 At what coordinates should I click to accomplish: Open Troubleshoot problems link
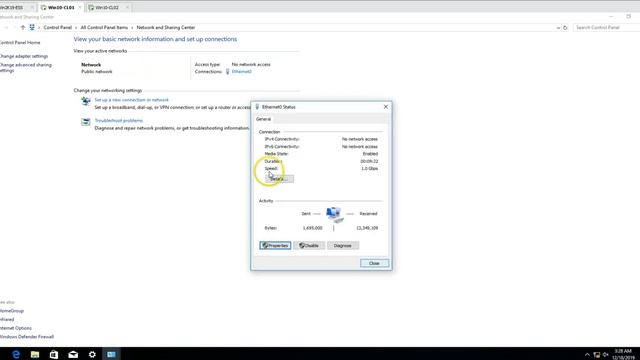tap(119, 120)
